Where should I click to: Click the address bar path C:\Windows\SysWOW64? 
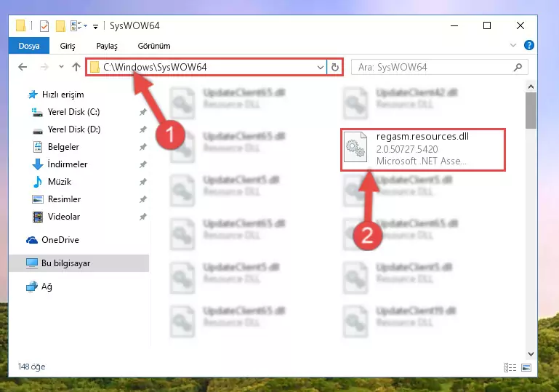click(x=155, y=67)
